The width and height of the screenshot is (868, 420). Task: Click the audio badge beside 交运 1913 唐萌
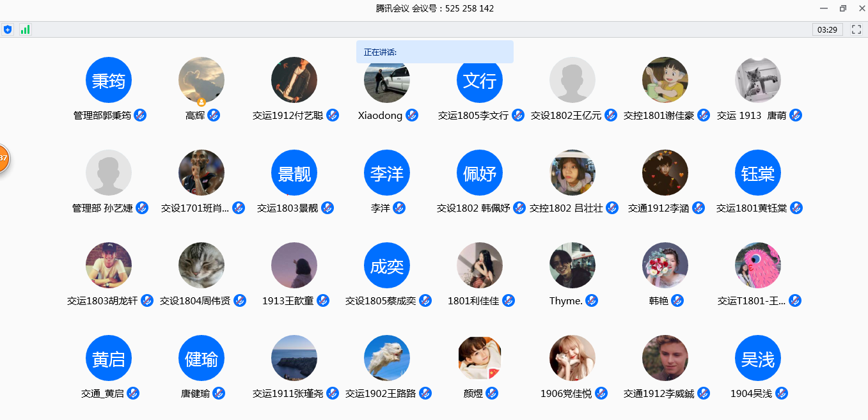point(795,115)
